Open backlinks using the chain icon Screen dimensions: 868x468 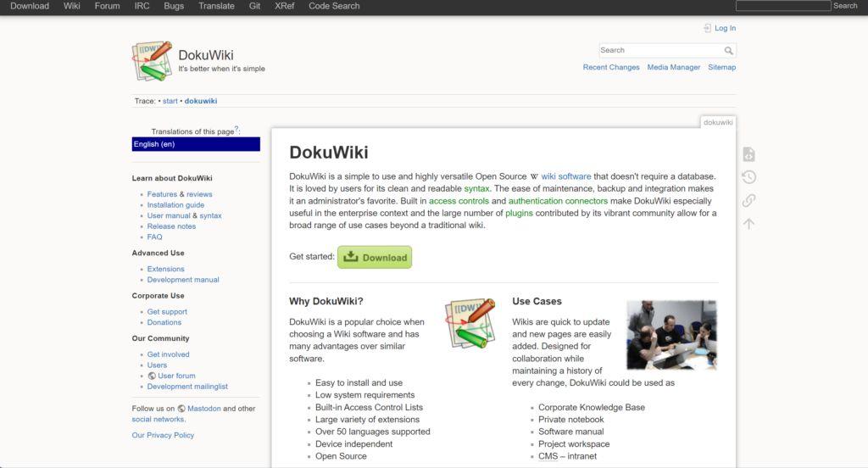tap(748, 200)
